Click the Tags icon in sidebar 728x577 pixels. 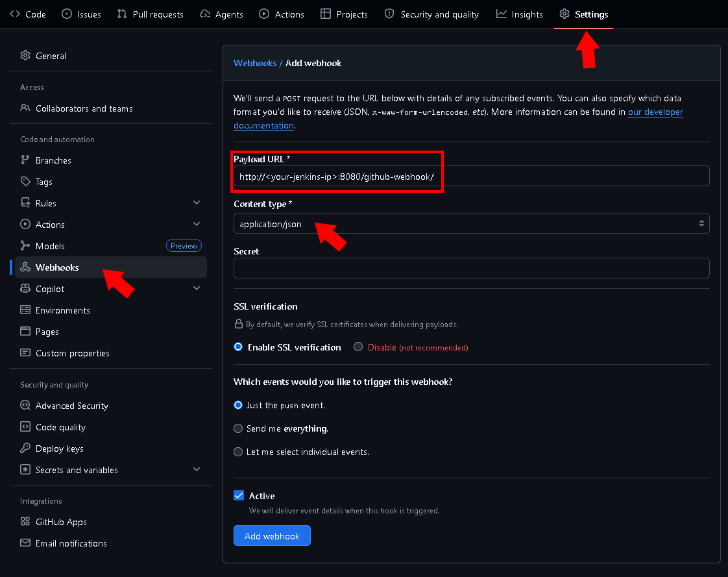point(25,182)
